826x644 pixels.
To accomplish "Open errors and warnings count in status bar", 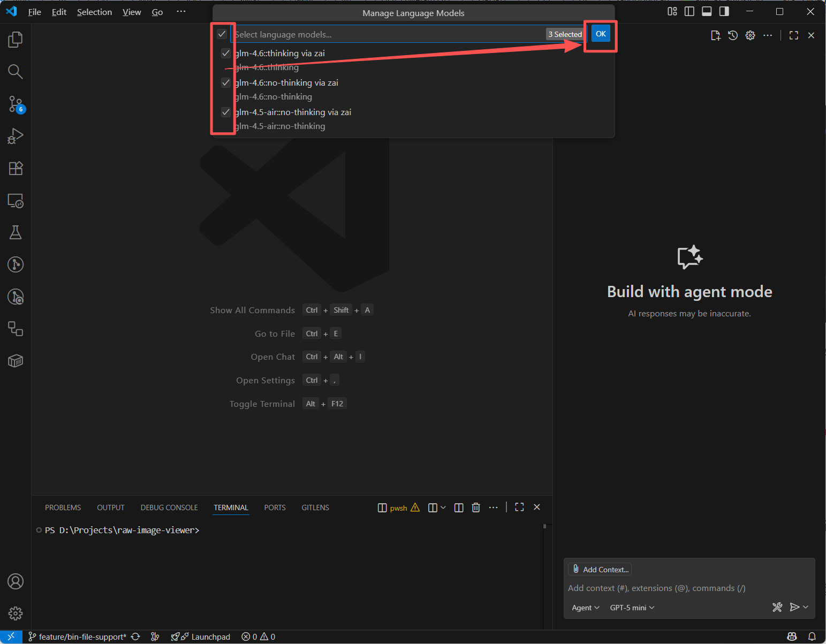I will point(259,637).
